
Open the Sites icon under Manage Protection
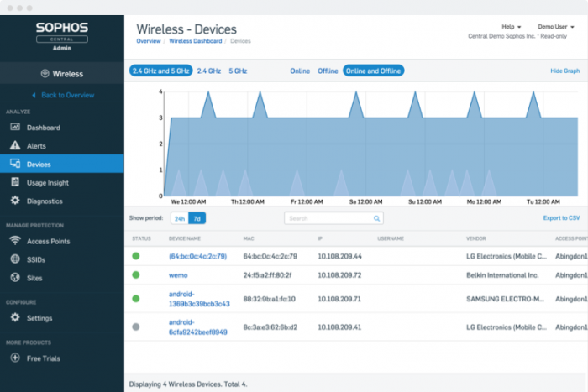14,277
